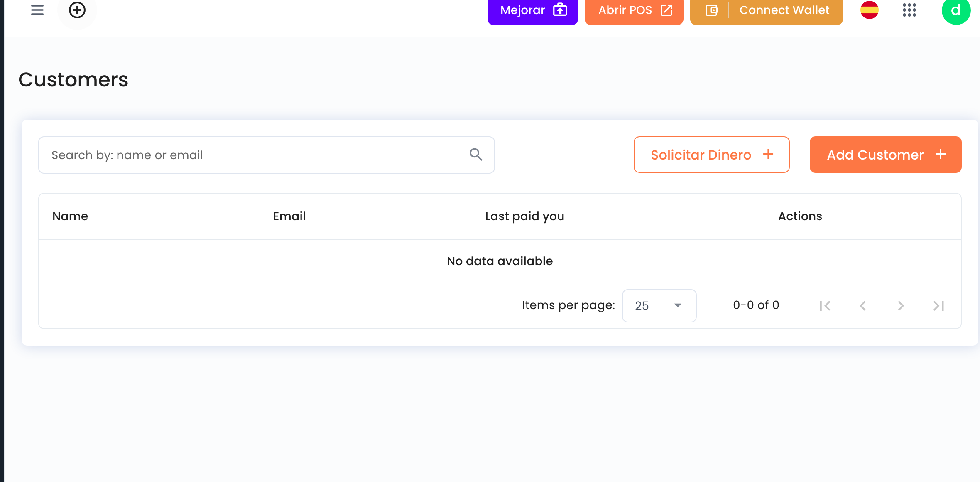Sort by the Email column header
The width and height of the screenshot is (980, 482).
(x=289, y=216)
